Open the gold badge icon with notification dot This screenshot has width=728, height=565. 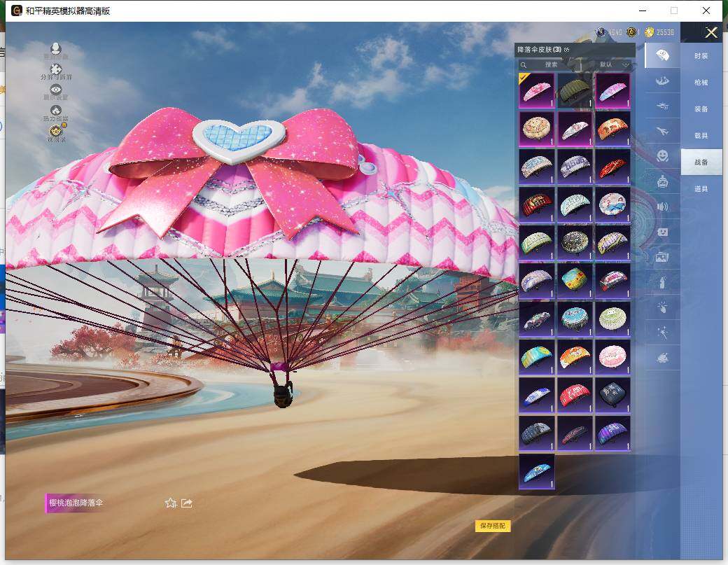click(57, 130)
